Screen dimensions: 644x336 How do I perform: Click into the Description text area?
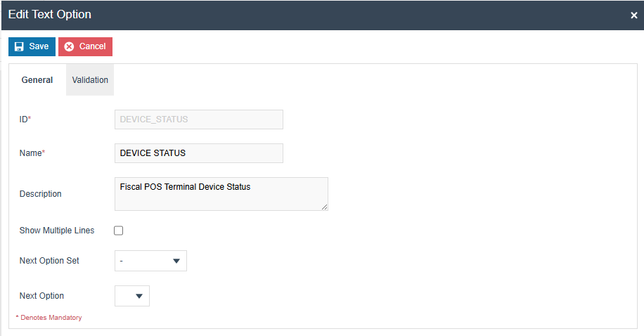coord(221,193)
